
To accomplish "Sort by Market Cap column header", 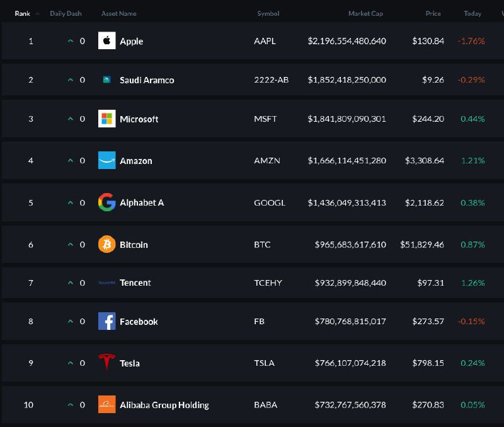I will pyautogui.click(x=365, y=13).
